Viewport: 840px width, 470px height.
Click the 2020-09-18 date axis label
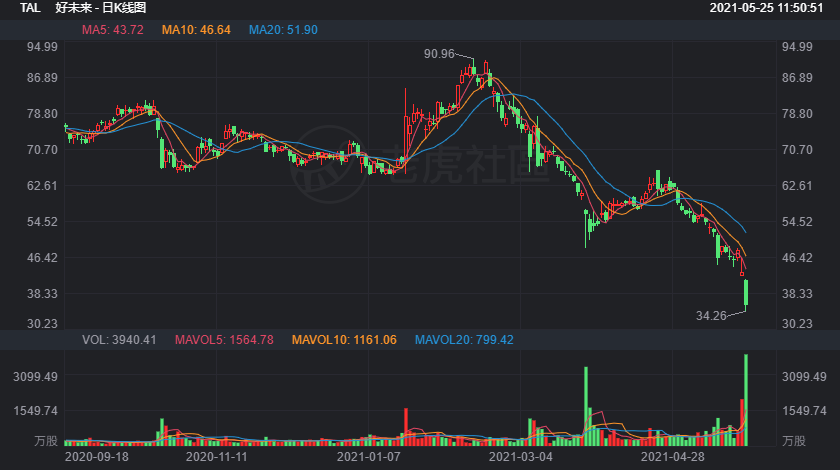click(x=96, y=457)
